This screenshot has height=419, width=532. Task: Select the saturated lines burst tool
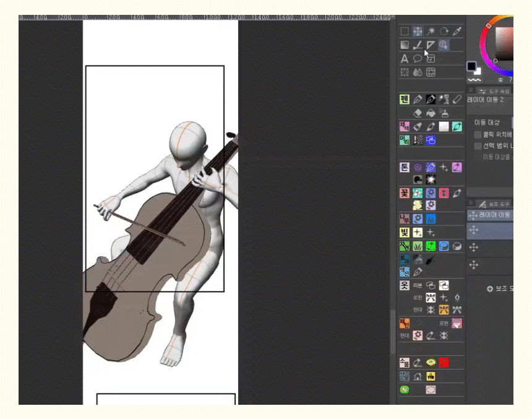405,72
